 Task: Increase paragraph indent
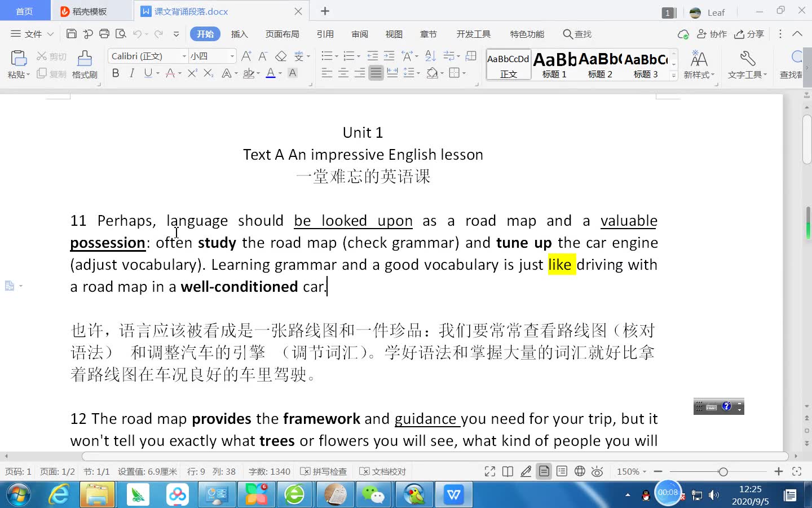click(389, 56)
